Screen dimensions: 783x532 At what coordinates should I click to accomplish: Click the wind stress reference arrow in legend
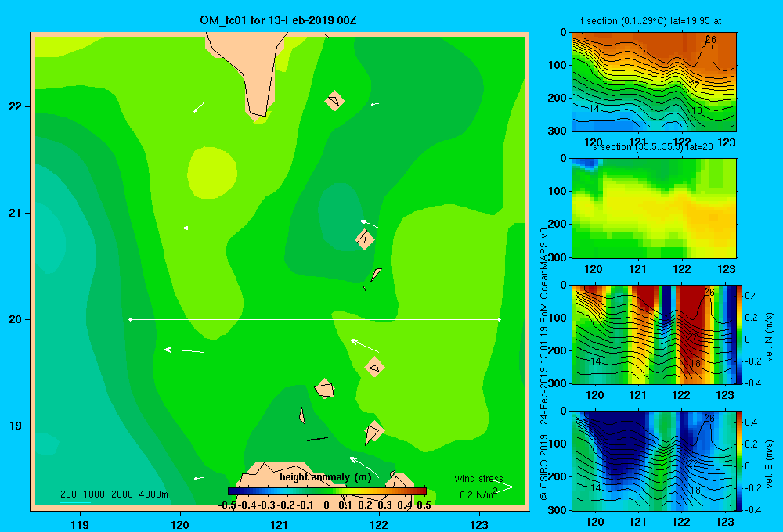pyautogui.click(x=482, y=487)
